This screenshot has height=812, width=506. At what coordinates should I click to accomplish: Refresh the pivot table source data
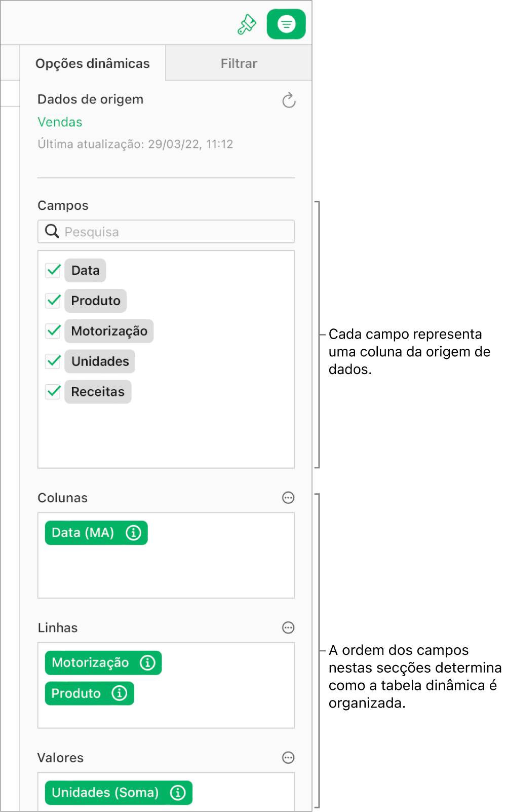289,100
